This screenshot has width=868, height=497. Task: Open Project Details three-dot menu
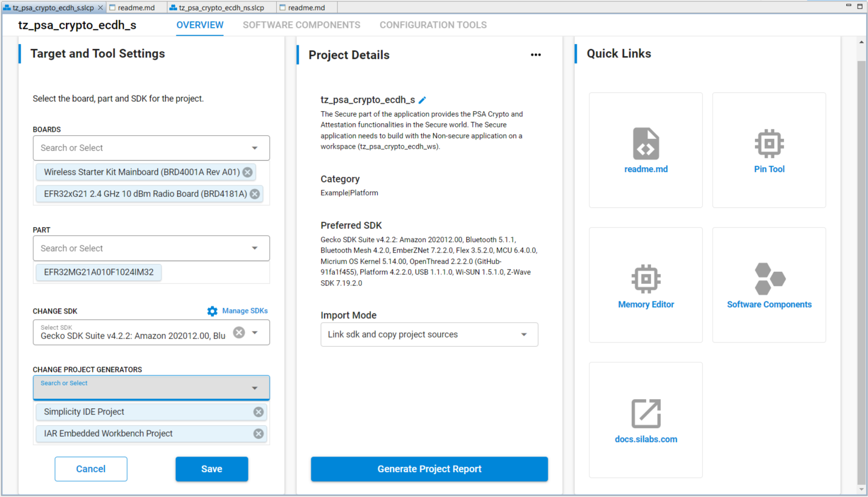(x=536, y=55)
